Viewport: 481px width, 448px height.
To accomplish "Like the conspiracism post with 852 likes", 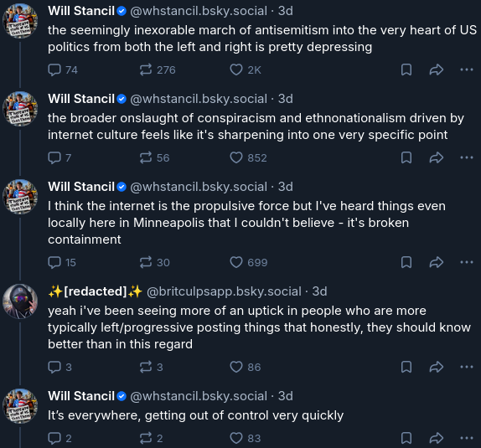I will tap(248, 158).
